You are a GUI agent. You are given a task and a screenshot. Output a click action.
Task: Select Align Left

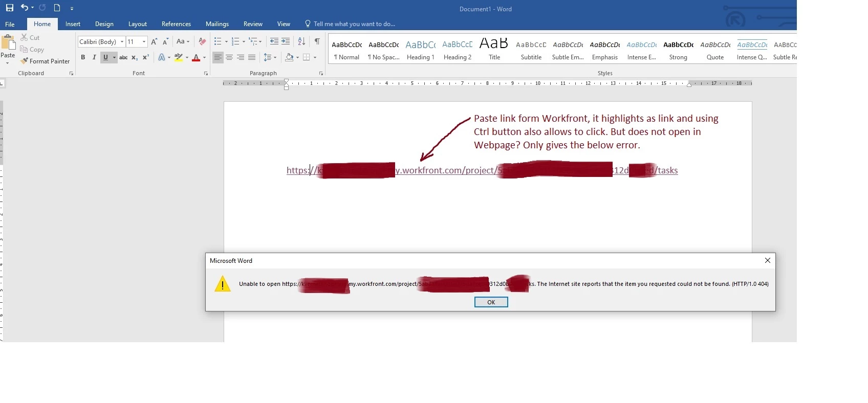(218, 57)
